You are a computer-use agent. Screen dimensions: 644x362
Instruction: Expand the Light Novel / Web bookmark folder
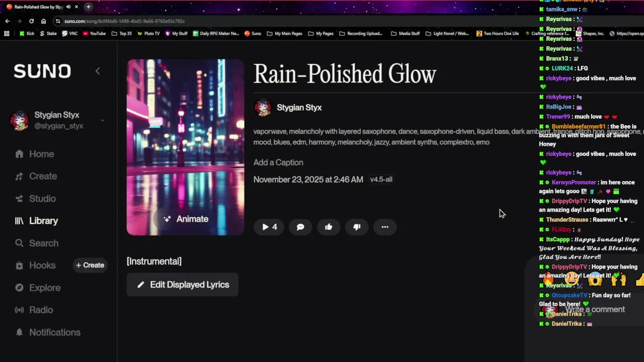pos(447,34)
